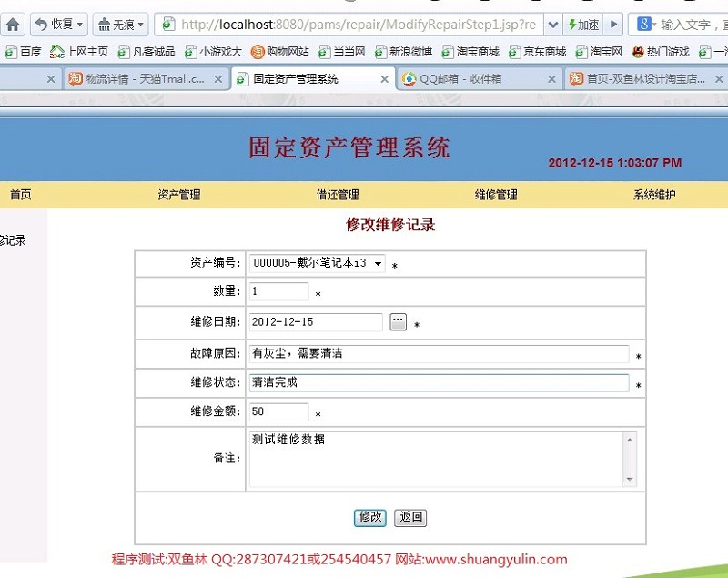Open the date picker button beside 维修日期
This screenshot has height=578, width=728.
(x=398, y=321)
